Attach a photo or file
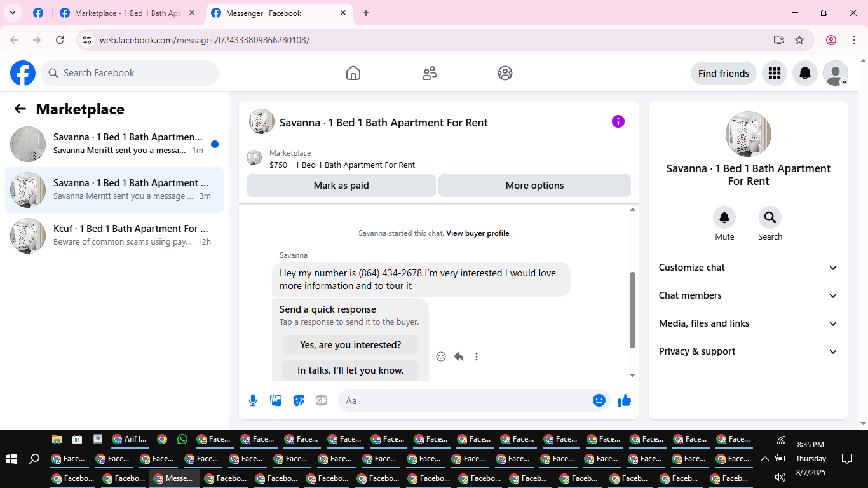The image size is (868, 488). coord(276,400)
